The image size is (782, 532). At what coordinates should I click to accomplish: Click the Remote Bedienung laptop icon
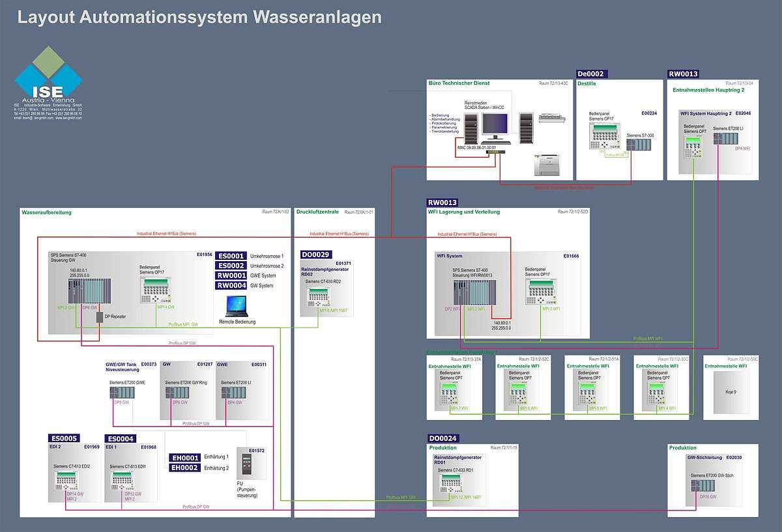tap(237, 306)
